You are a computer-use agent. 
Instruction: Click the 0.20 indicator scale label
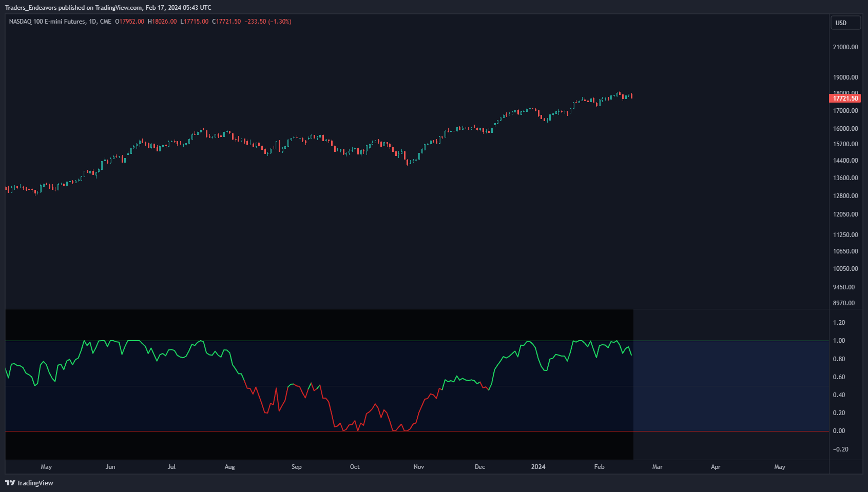(839, 413)
